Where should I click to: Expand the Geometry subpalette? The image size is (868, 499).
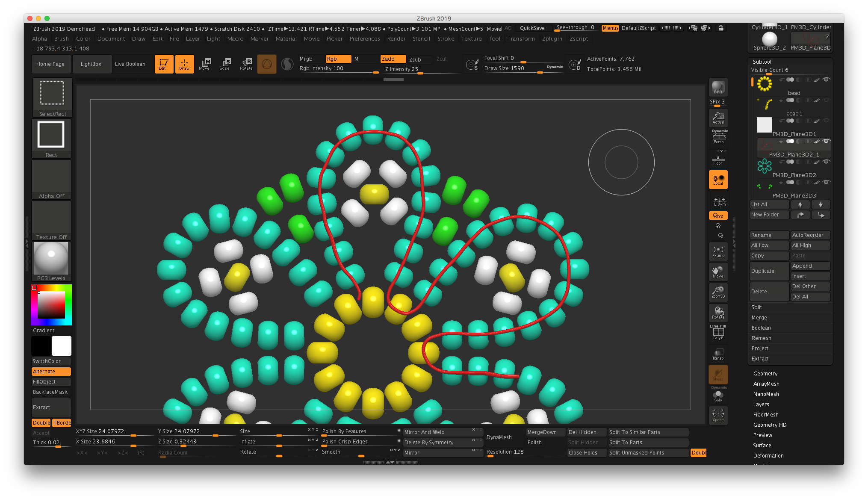point(765,374)
